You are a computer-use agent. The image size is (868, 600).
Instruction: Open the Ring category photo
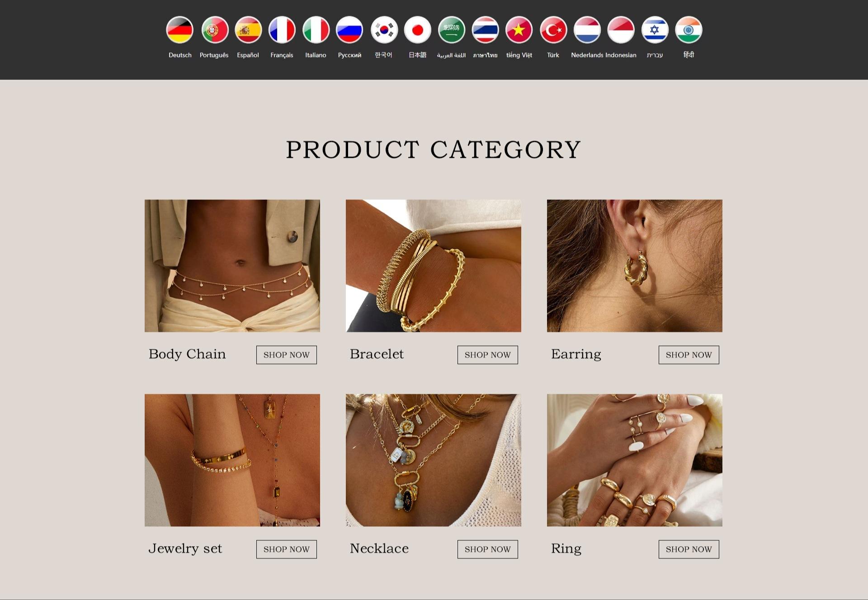635,460
